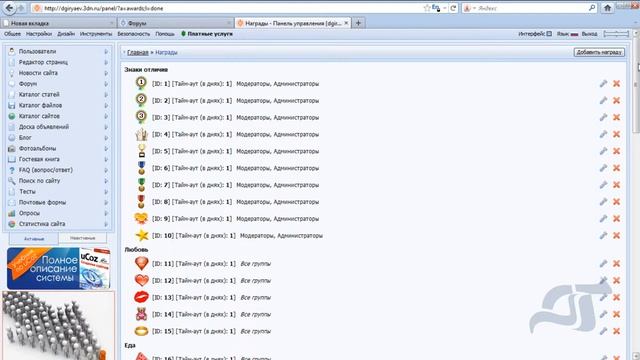Click browser back arrow button

9,8
